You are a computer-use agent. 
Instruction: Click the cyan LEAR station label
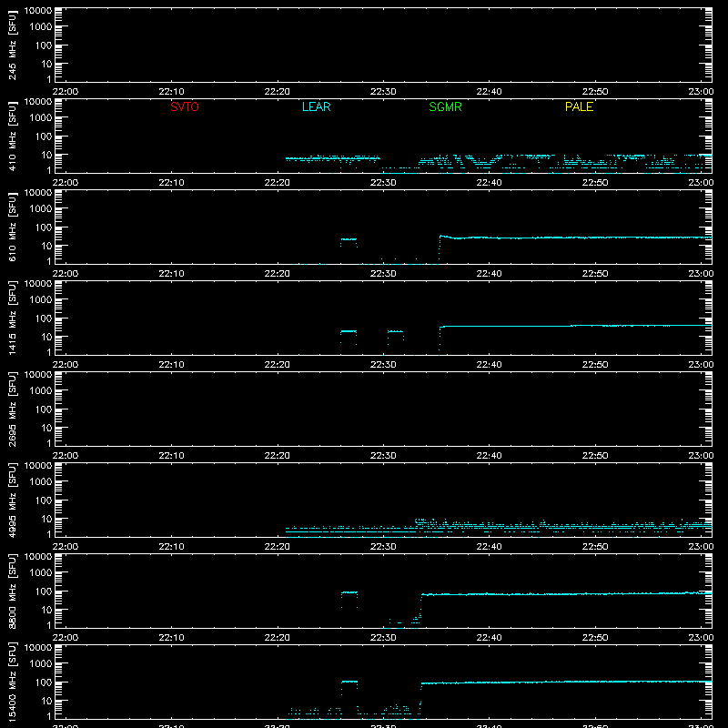[x=316, y=106]
